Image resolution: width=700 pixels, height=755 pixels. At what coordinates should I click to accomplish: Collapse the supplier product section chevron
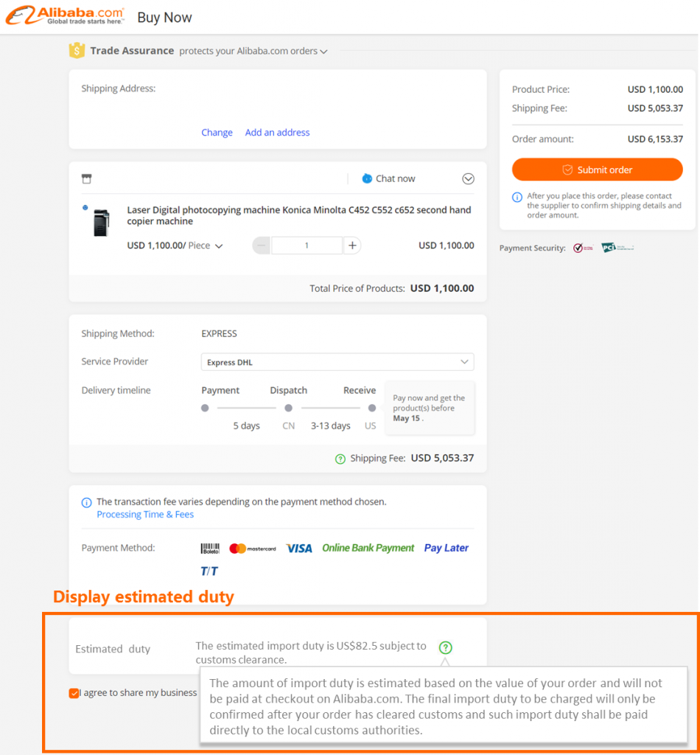click(x=468, y=178)
